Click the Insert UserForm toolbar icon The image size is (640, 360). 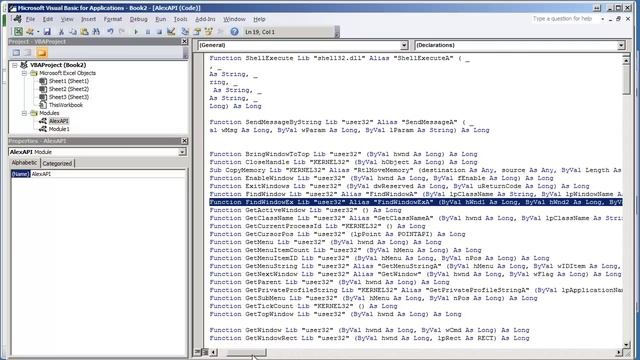(x=30, y=31)
